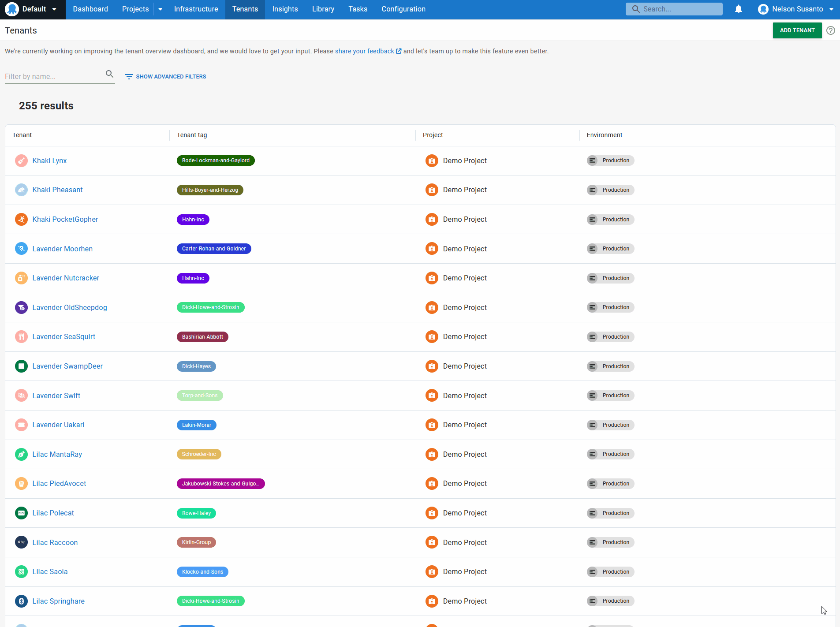
Task: Click Lavender Moorhen tenant logo icon
Action: pyautogui.click(x=21, y=249)
